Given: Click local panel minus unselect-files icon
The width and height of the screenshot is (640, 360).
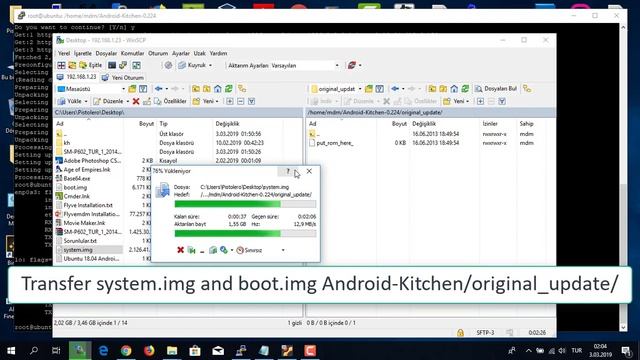Looking at the screenshot, I should [240, 101].
